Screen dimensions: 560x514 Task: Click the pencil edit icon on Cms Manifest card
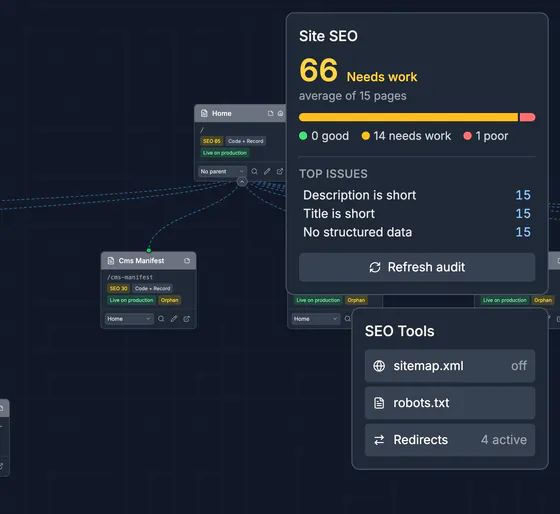click(174, 319)
